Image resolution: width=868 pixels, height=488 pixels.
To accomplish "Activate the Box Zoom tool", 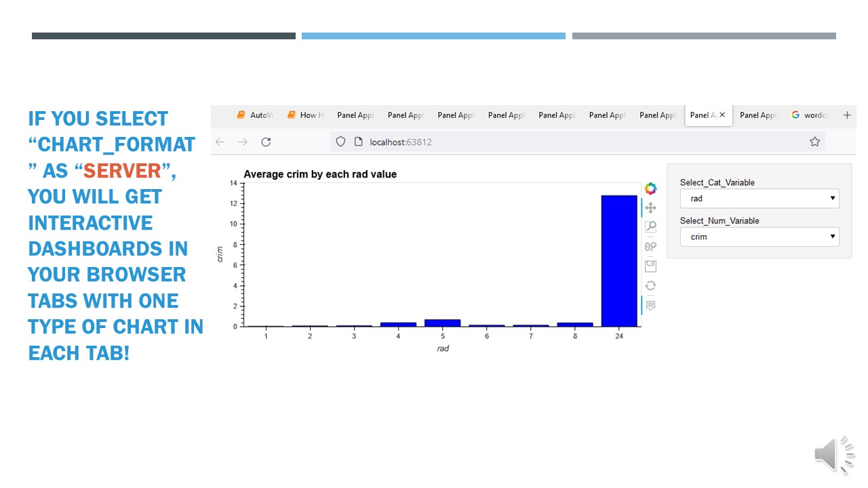I will (650, 227).
